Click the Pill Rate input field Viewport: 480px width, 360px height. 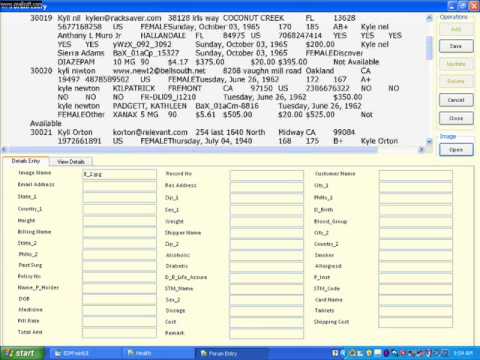pyautogui.click(x=119, y=321)
